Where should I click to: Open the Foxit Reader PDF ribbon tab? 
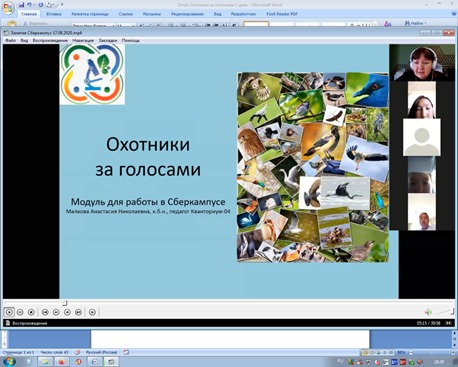(282, 14)
